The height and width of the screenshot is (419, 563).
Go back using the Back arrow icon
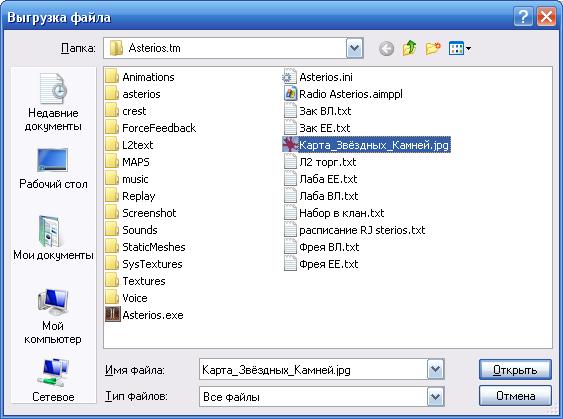[386, 48]
